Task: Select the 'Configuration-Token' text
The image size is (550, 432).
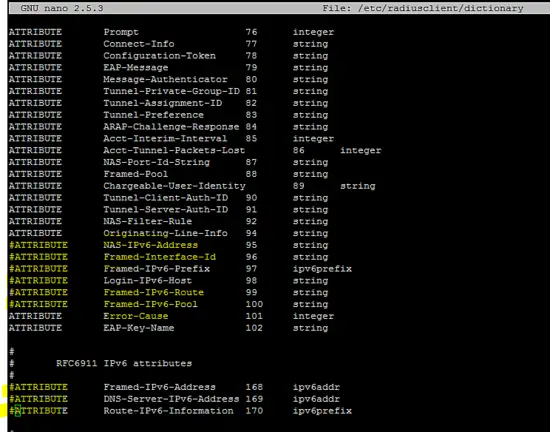Action: click(x=160, y=56)
